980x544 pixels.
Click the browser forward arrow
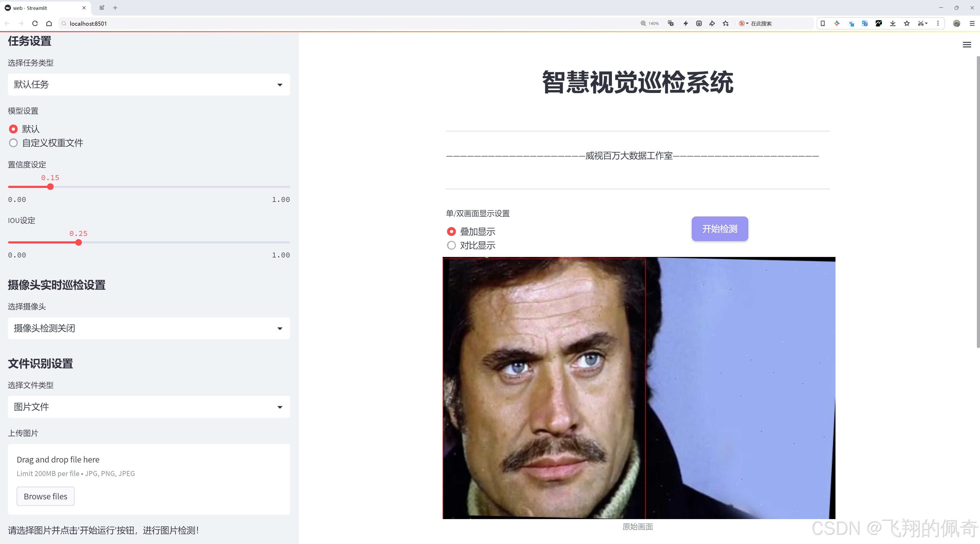pos(21,23)
